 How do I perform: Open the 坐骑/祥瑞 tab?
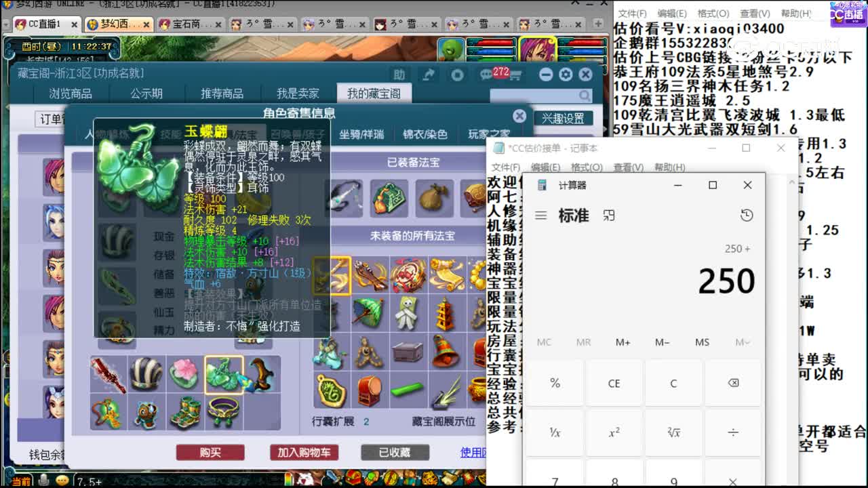tap(361, 134)
